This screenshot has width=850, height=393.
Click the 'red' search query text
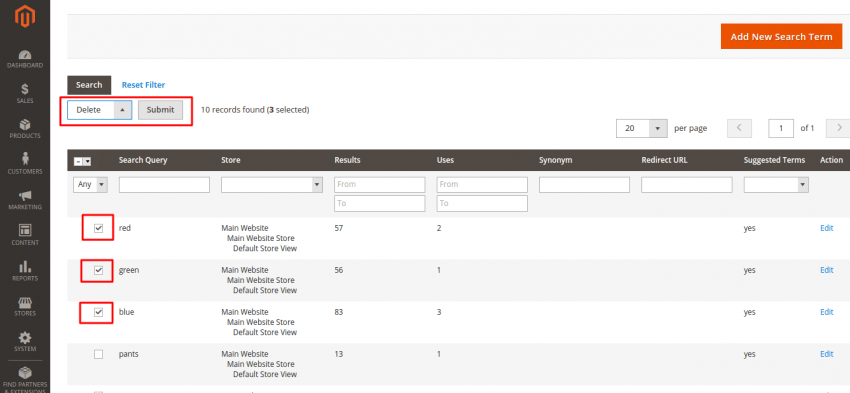125,228
